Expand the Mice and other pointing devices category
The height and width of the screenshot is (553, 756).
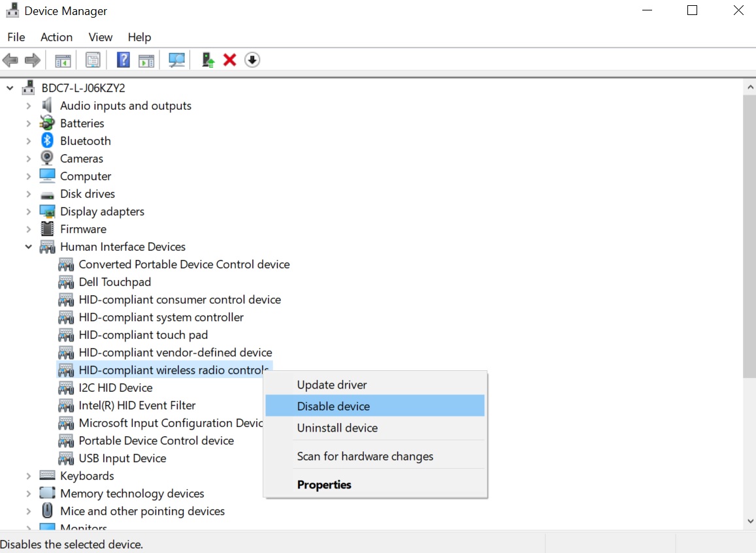[x=28, y=511]
